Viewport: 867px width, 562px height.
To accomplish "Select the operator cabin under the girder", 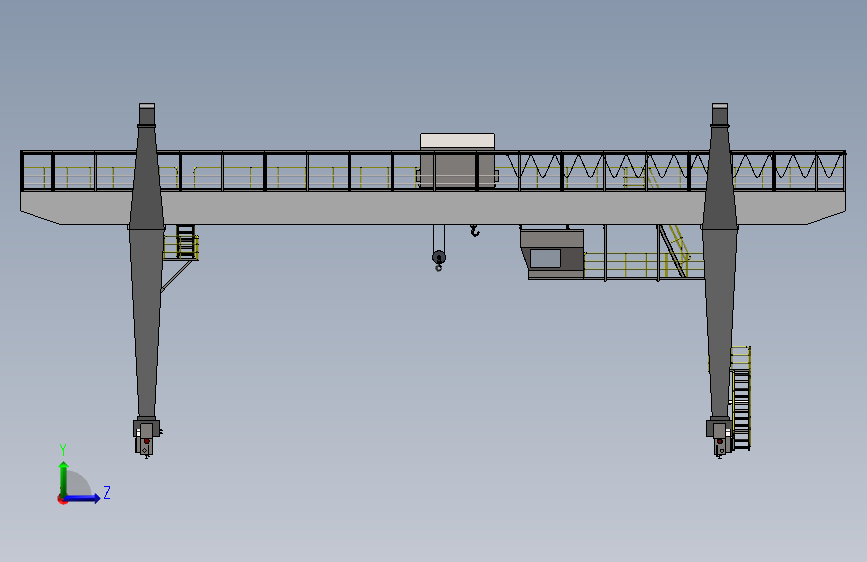I will [552, 254].
